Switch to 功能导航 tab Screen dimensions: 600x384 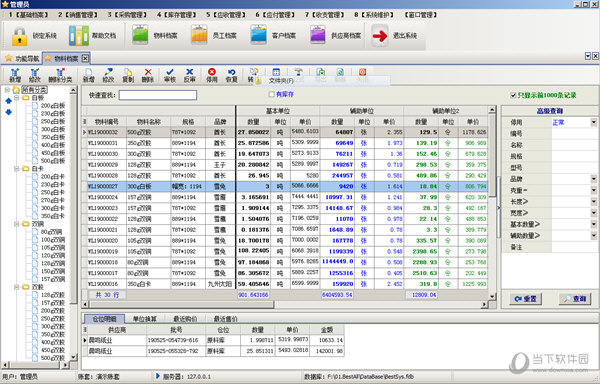(x=22, y=59)
